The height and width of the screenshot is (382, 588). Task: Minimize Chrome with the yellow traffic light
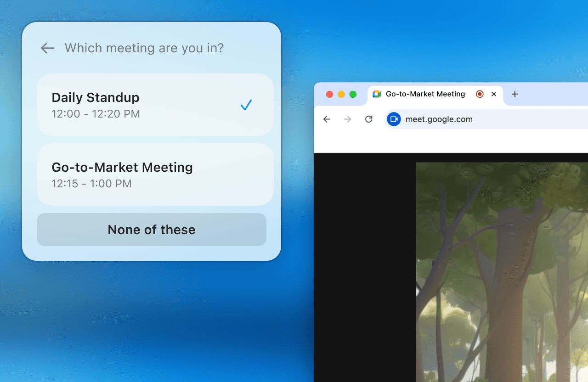pyautogui.click(x=341, y=94)
